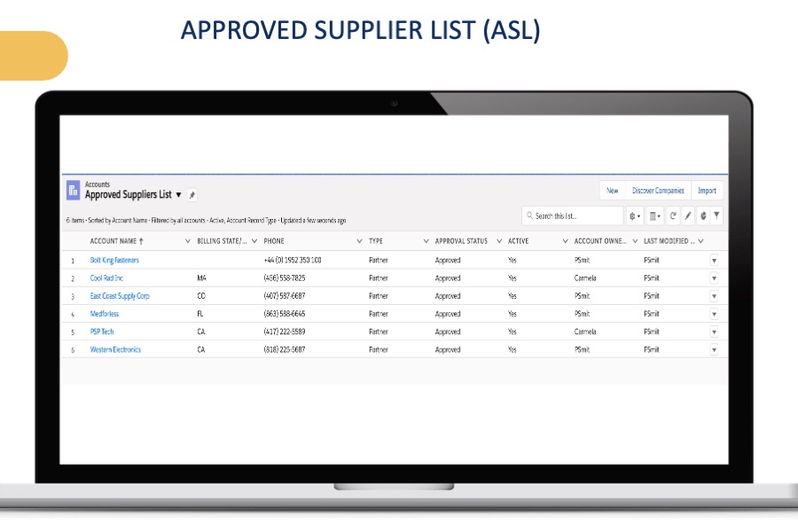Show the charts panel icon
The width and height of the screenshot is (798, 532).
coord(702,215)
